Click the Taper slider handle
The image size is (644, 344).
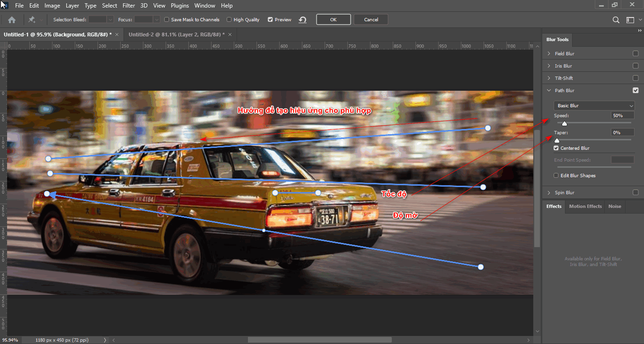(557, 140)
